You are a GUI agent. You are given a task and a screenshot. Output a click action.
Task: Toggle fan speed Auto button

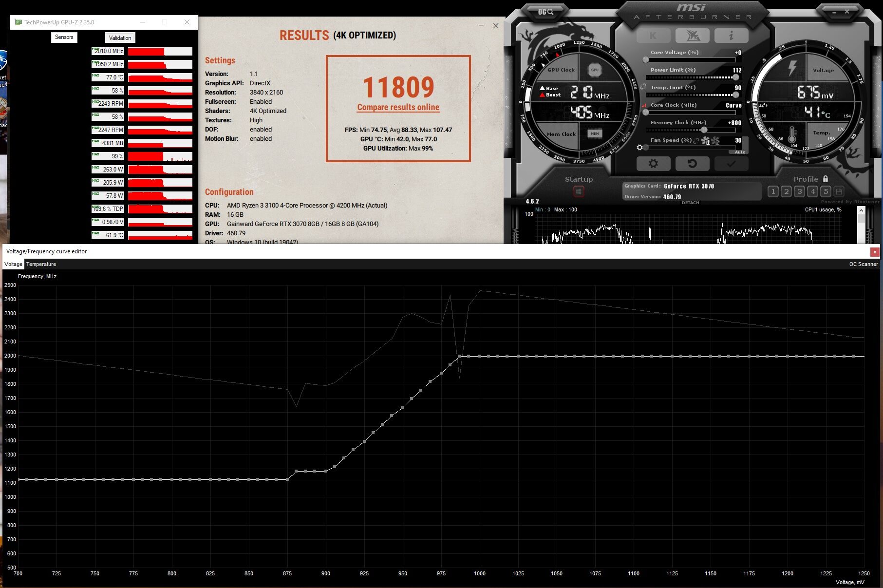(740, 152)
